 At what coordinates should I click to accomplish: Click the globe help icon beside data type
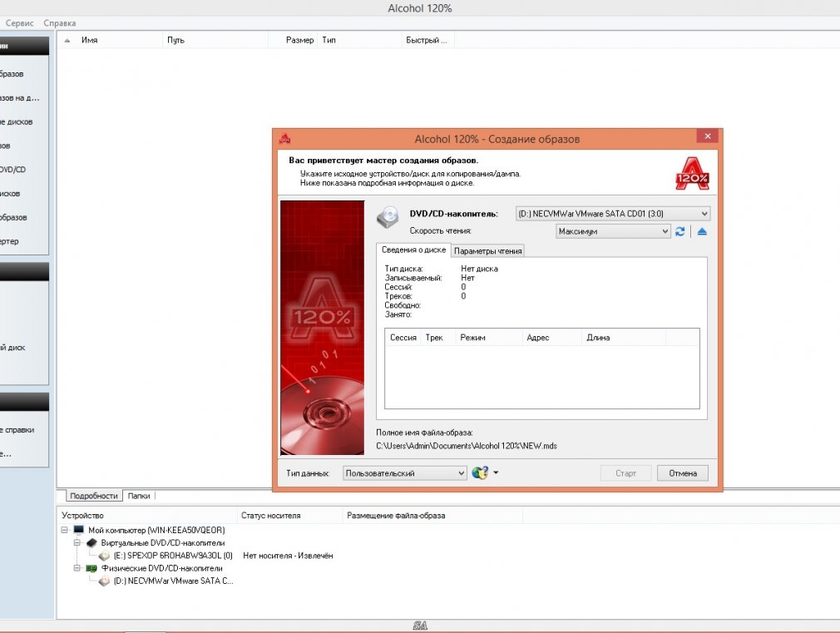coord(480,472)
